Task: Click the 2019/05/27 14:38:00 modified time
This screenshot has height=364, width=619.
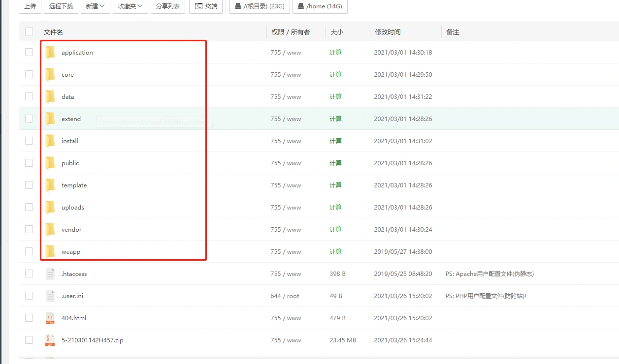Action: click(403, 251)
